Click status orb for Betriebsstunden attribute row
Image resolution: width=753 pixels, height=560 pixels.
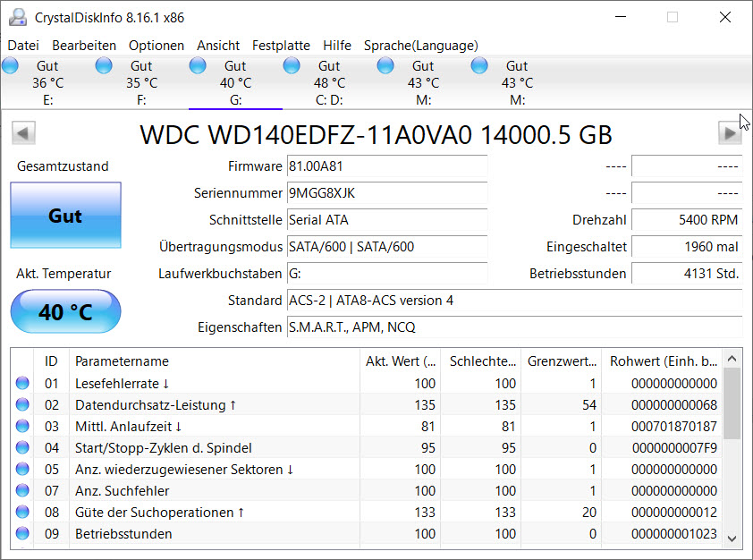[x=22, y=534]
